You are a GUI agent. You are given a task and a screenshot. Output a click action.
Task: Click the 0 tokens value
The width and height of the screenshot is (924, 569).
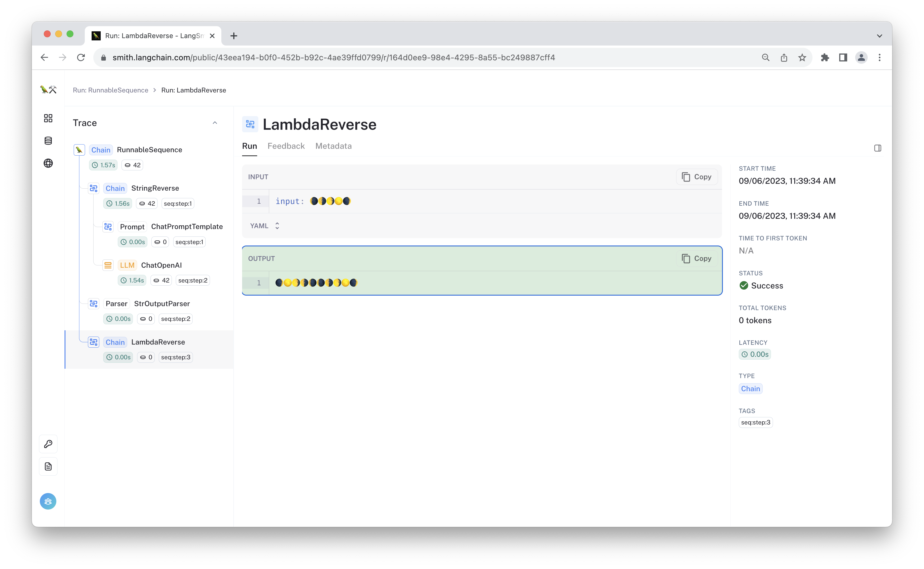pyautogui.click(x=755, y=321)
